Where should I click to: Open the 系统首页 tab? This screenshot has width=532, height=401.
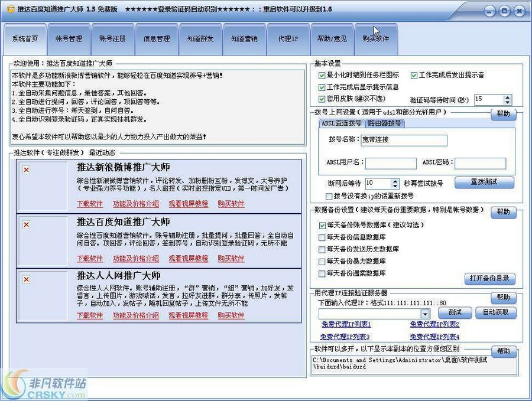point(25,39)
